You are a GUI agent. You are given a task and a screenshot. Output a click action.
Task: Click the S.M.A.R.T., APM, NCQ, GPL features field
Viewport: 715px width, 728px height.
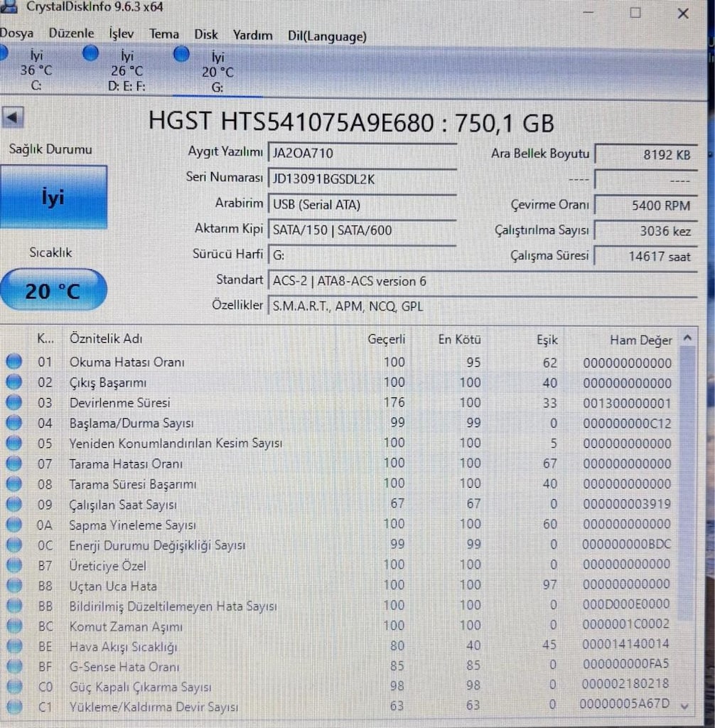(483, 306)
